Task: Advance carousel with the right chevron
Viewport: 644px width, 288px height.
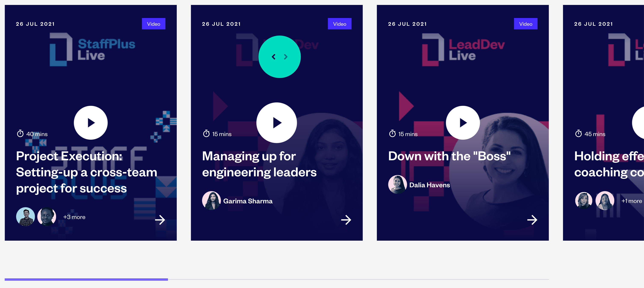Action: [x=286, y=57]
